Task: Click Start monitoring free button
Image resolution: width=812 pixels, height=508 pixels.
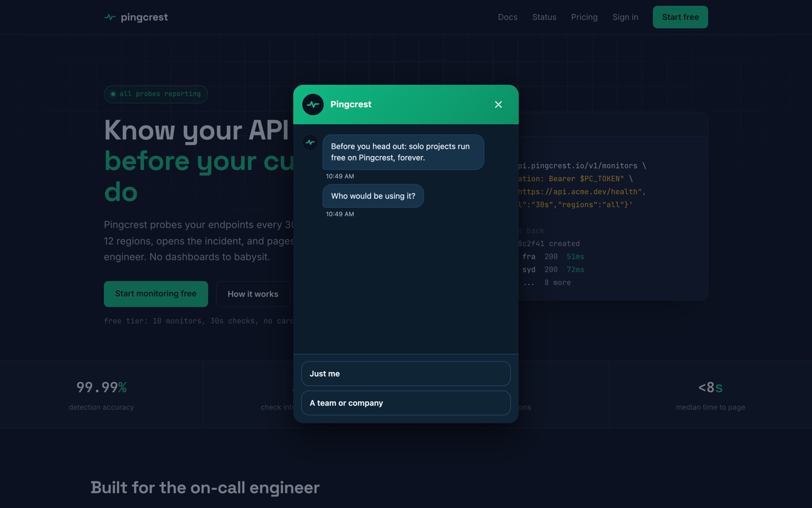Action: click(156, 294)
